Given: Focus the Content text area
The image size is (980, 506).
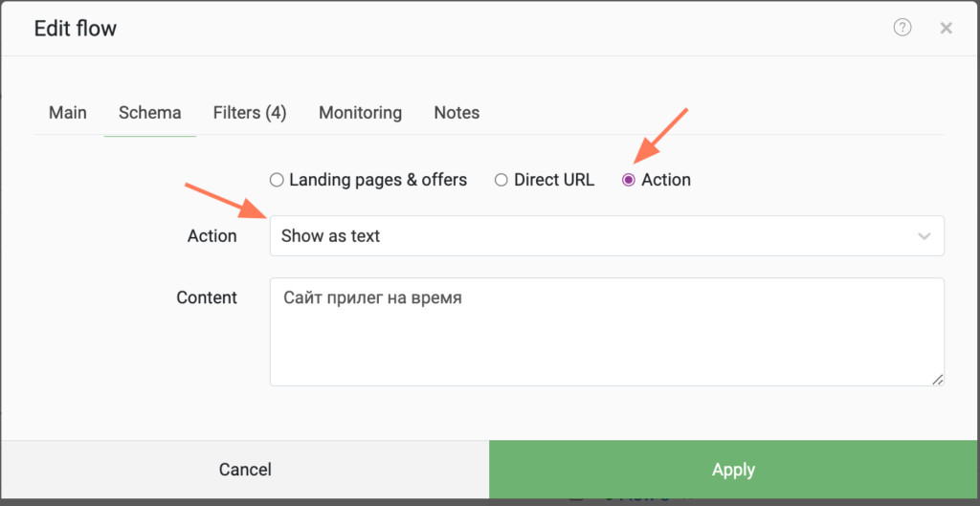Looking at the screenshot, I should click(x=607, y=332).
